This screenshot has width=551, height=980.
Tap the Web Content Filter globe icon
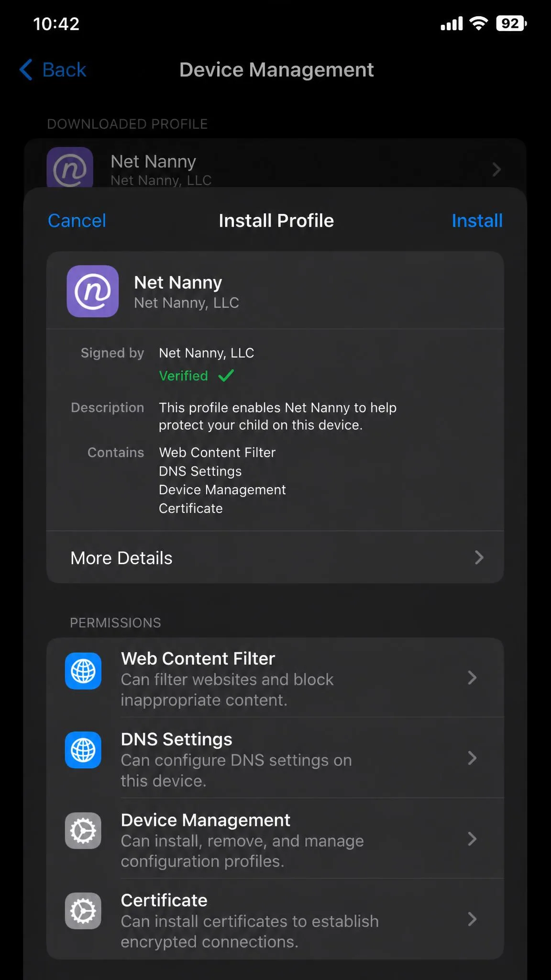coord(83,671)
